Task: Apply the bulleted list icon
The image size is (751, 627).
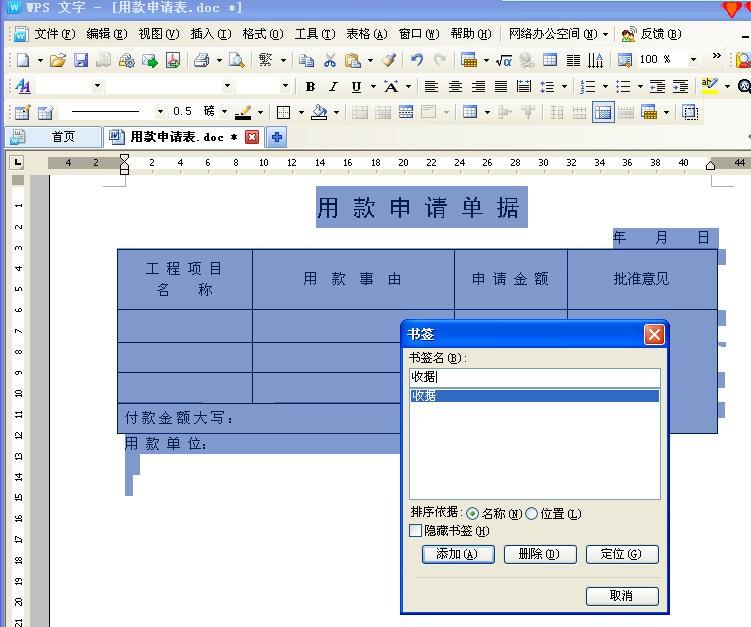Action: 623,87
